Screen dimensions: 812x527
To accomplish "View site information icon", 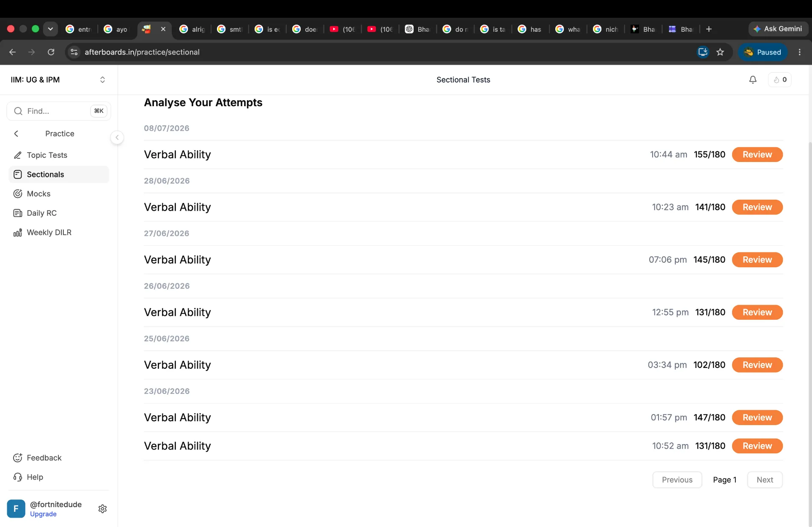I will tap(74, 52).
